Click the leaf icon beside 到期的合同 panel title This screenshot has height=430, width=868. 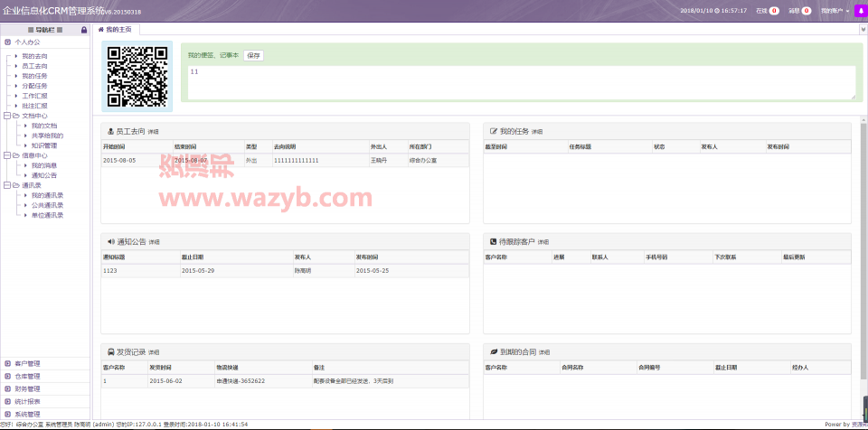click(x=494, y=352)
